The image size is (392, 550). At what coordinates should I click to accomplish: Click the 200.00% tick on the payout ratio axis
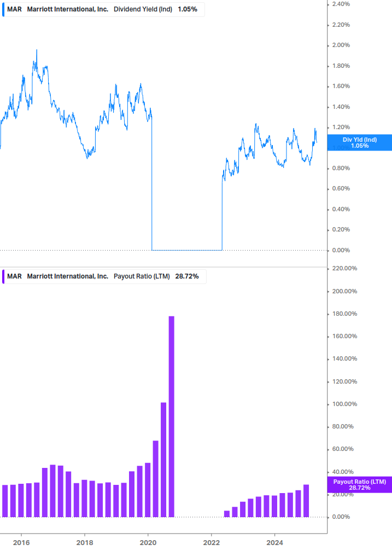coord(344,292)
